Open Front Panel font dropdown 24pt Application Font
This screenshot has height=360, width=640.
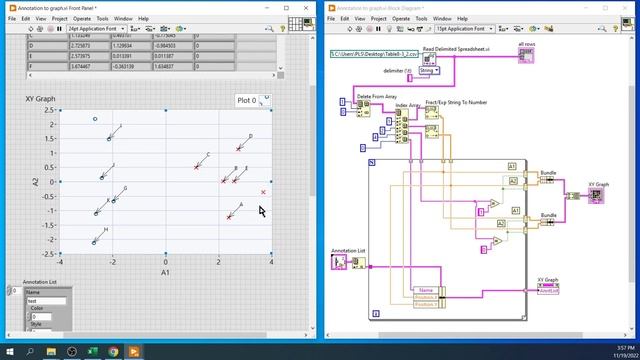[96, 29]
